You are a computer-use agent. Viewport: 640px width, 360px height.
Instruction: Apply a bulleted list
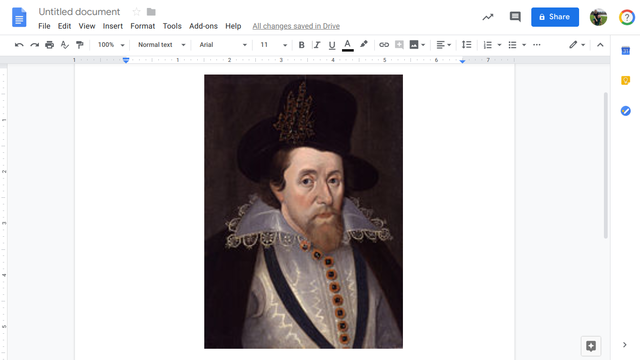[512, 45]
